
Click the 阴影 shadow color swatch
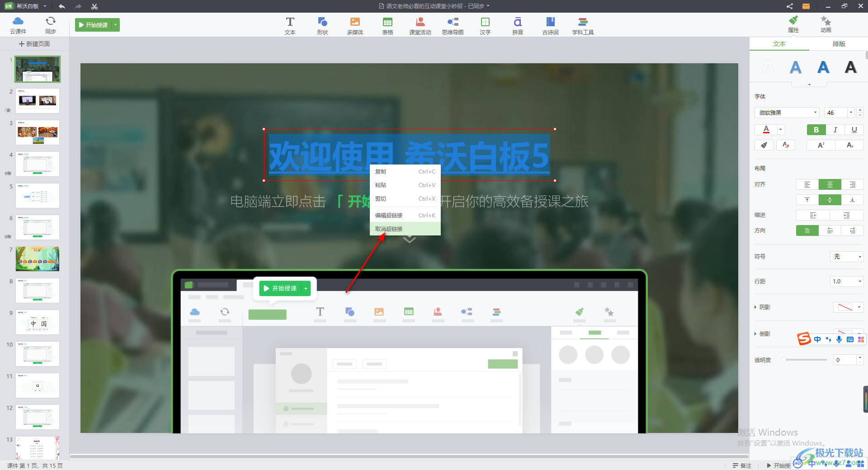tap(845, 307)
